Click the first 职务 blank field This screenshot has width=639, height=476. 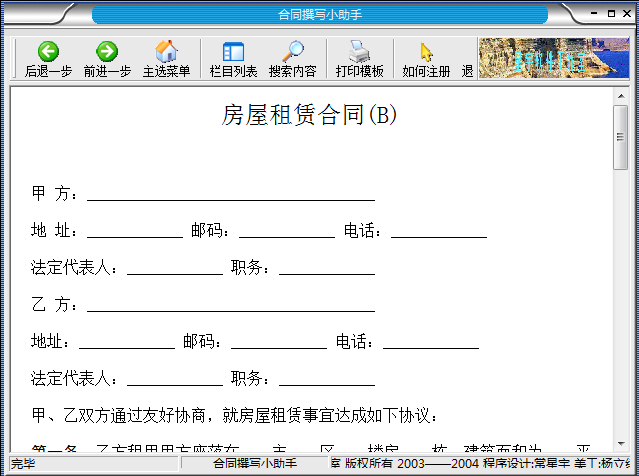(326, 267)
